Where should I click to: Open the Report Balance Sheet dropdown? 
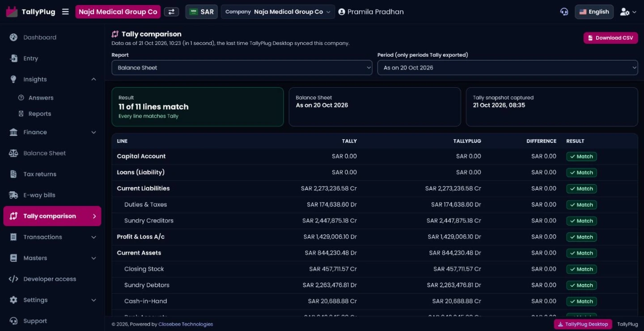[x=242, y=68]
